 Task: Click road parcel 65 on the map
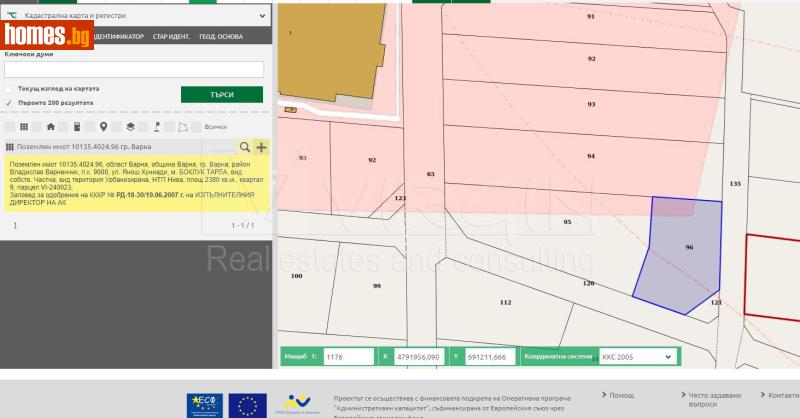[430, 174]
